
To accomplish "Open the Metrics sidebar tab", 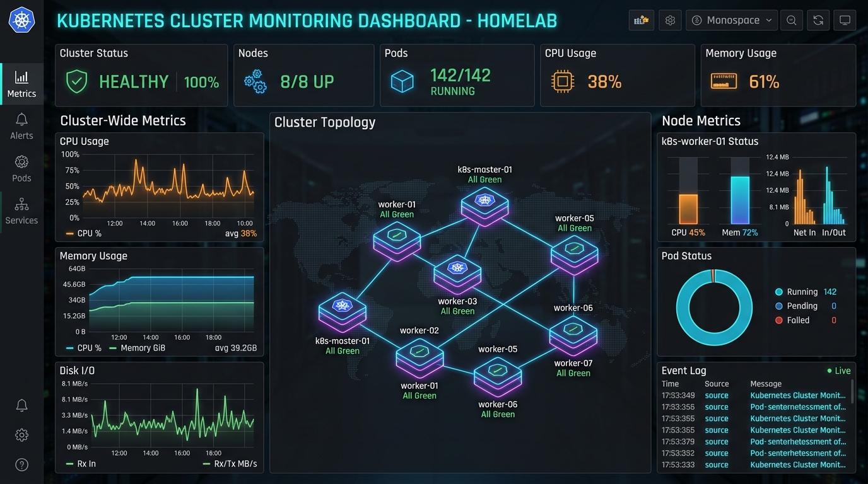I will tap(21, 84).
